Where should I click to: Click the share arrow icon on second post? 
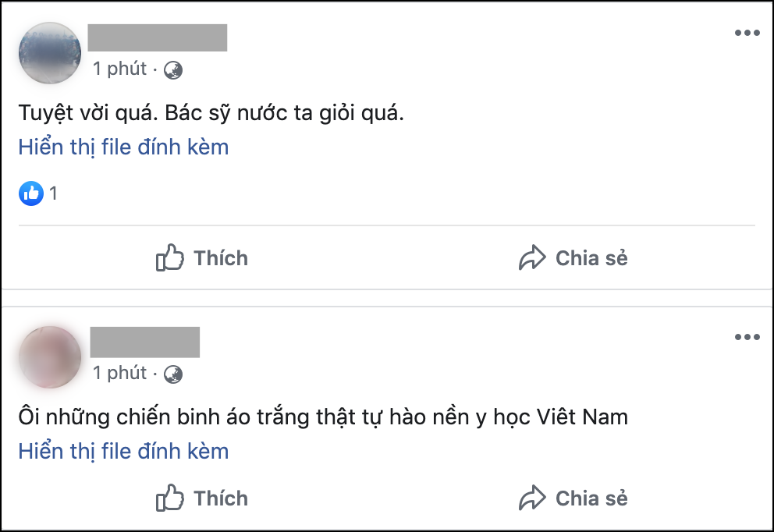[x=532, y=498]
